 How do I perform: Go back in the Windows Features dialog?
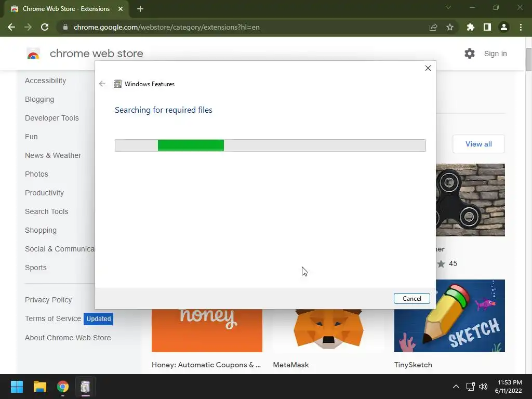click(102, 84)
